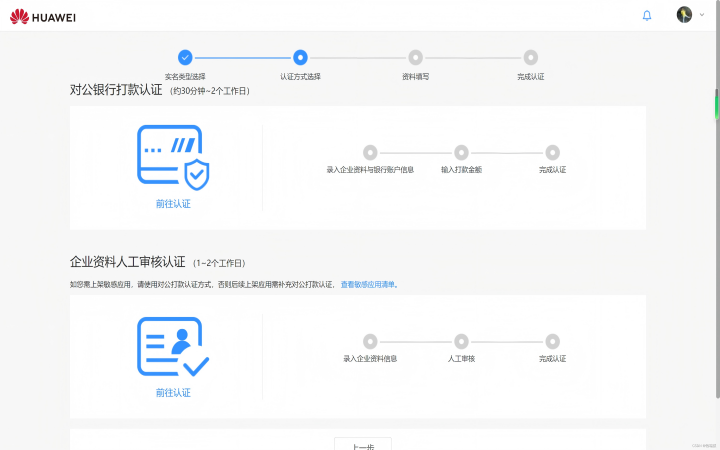The height and width of the screenshot is (450, 720).
Task: Click the user avatar picture
Action: click(684, 15)
